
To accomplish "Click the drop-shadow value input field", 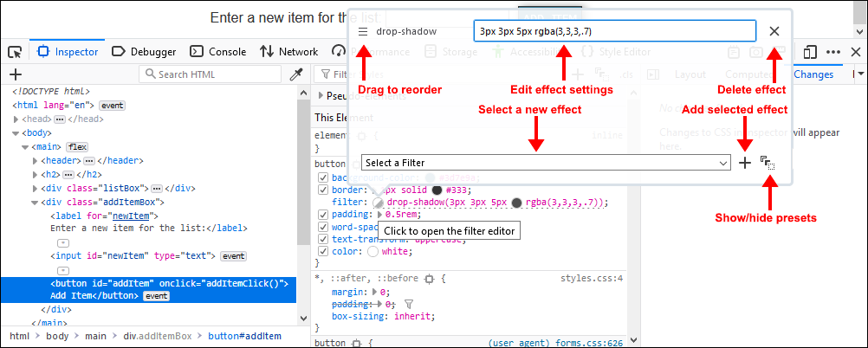I will click(x=614, y=31).
